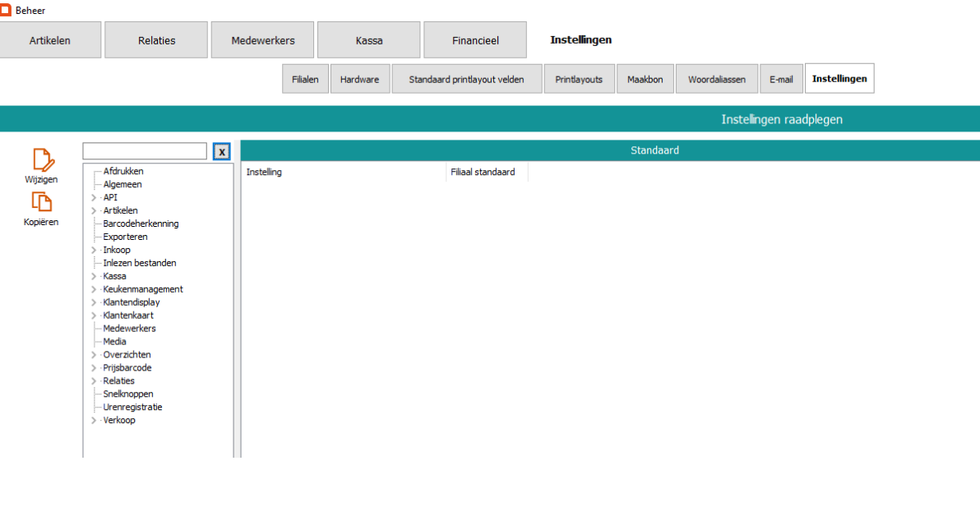980x530 pixels.
Task: Clear search with the X button
Action: point(222,152)
